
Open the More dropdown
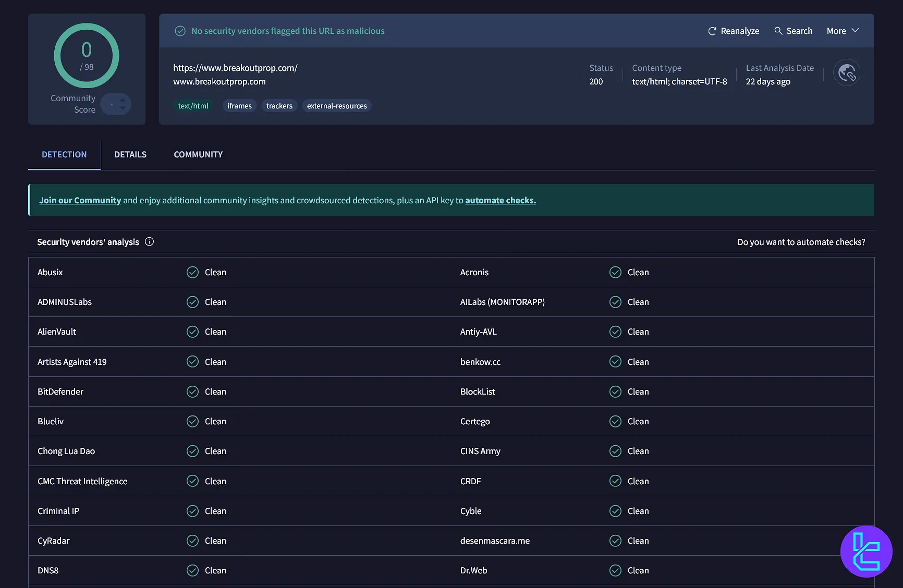pyautogui.click(x=841, y=31)
